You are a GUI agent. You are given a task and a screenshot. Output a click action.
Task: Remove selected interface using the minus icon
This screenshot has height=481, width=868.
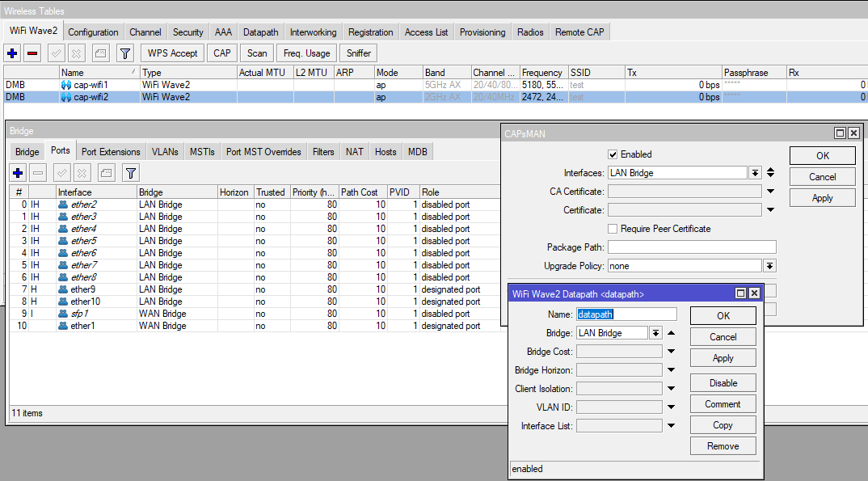pos(32,53)
